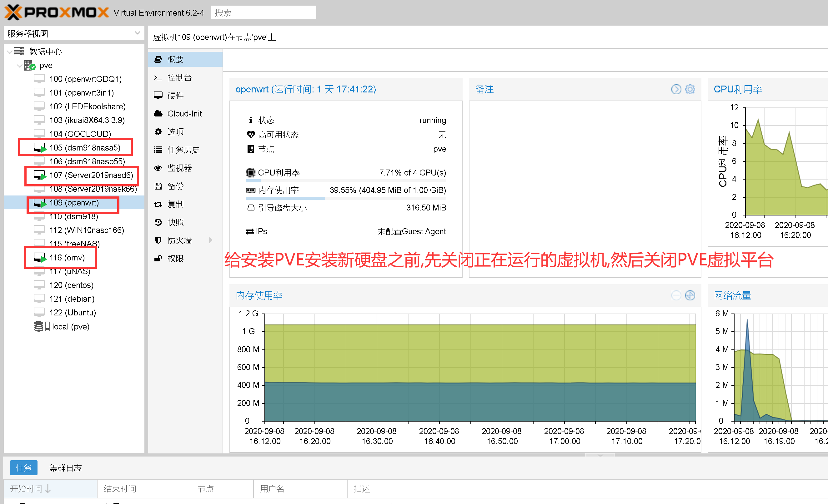
Task: Click the 内存使用率 chart zoom-out icon
Action: click(676, 295)
